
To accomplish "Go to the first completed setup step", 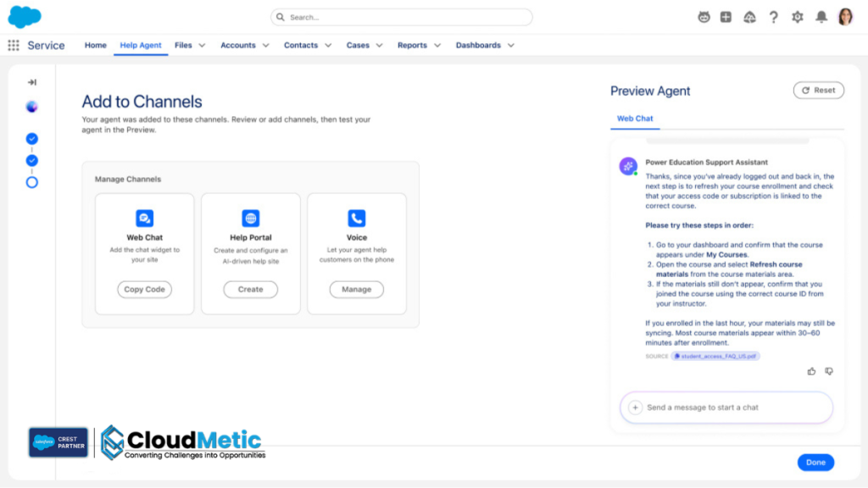I will 32,139.
